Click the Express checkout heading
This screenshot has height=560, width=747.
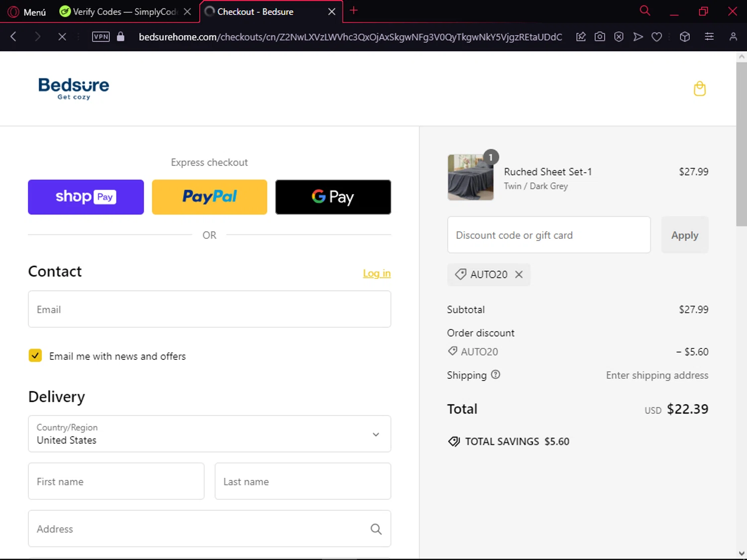tap(209, 162)
